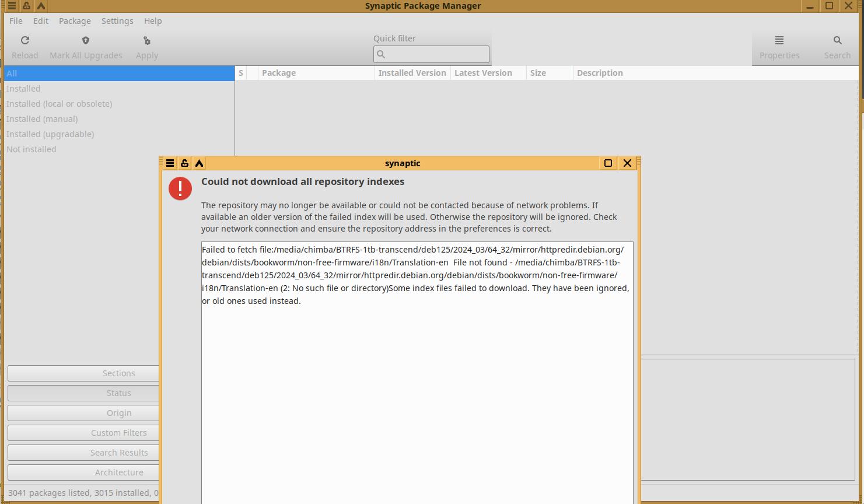The image size is (864, 504).
Task: Click the Origin button
Action: click(x=83, y=413)
